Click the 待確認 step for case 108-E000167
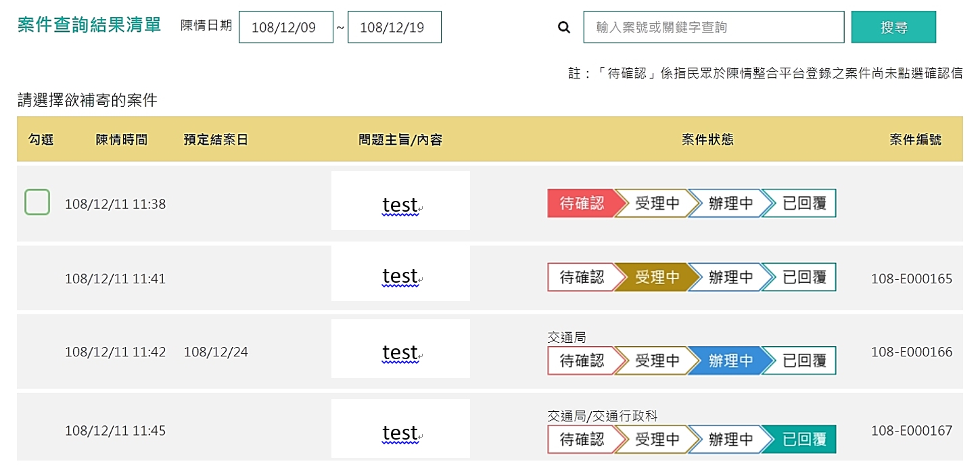 click(581, 440)
